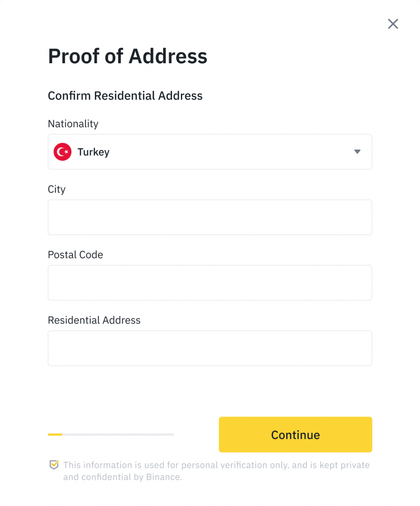Select the Confirm Residential Address section title
420x506 pixels.
click(125, 96)
